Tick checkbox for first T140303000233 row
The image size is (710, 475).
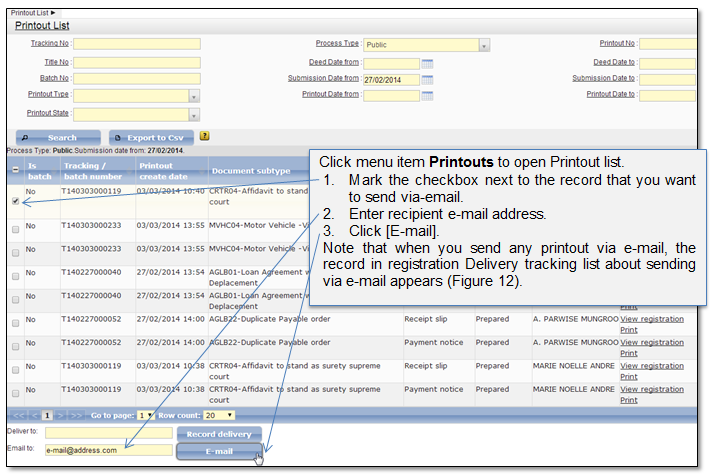[15, 229]
